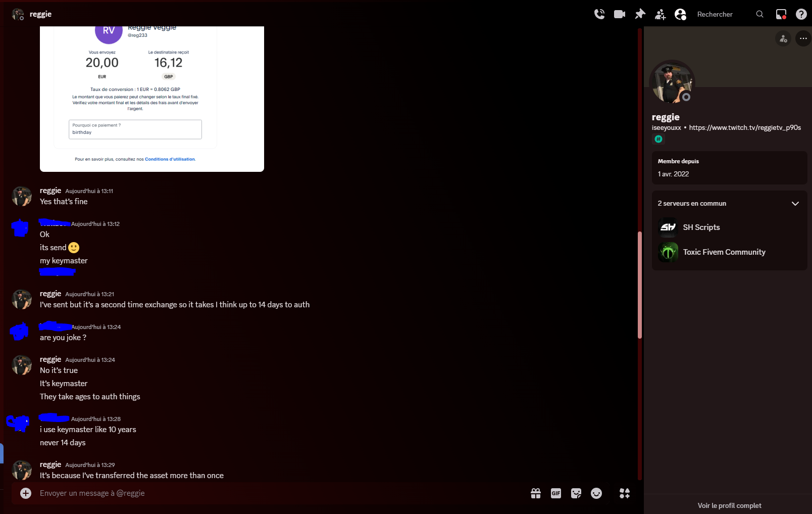Open the twitch.tv/reggietv_p90s link
The height and width of the screenshot is (514, 812).
coord(745,127)
